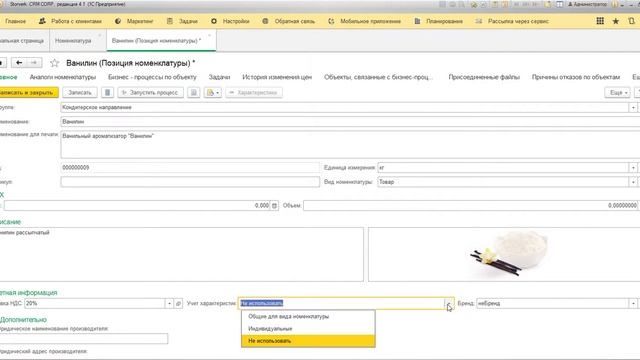Expand the Единица измерения dropdown arrow
640x360 pixels.
pos(633,167)
